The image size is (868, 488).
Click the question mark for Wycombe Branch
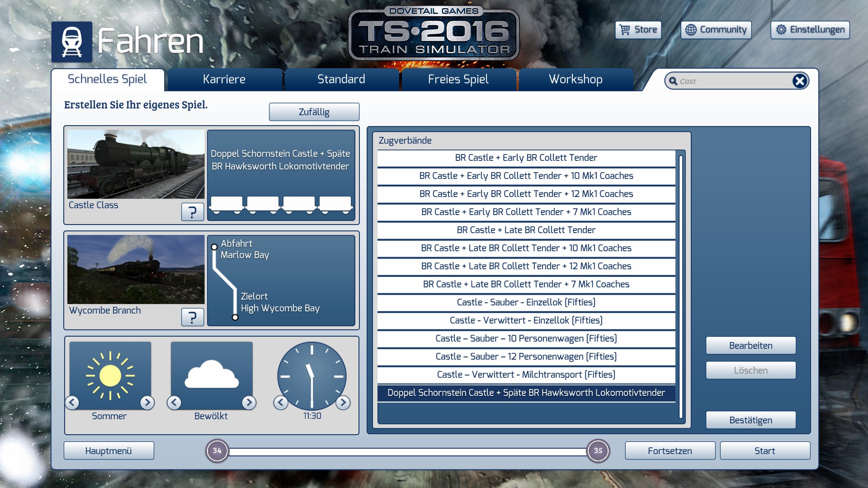tap(192, 317)
